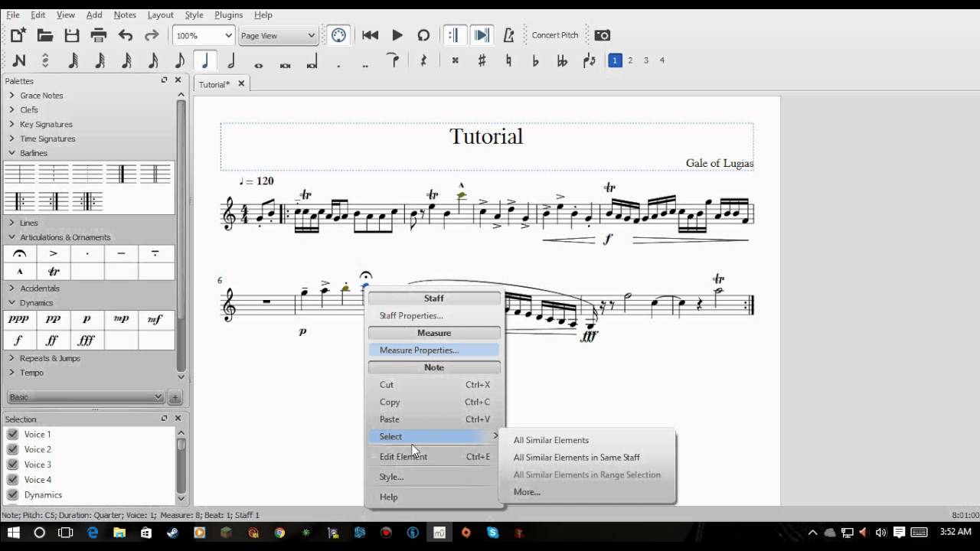
Task: Switch to voice 2 button
Action: [630, 60]
